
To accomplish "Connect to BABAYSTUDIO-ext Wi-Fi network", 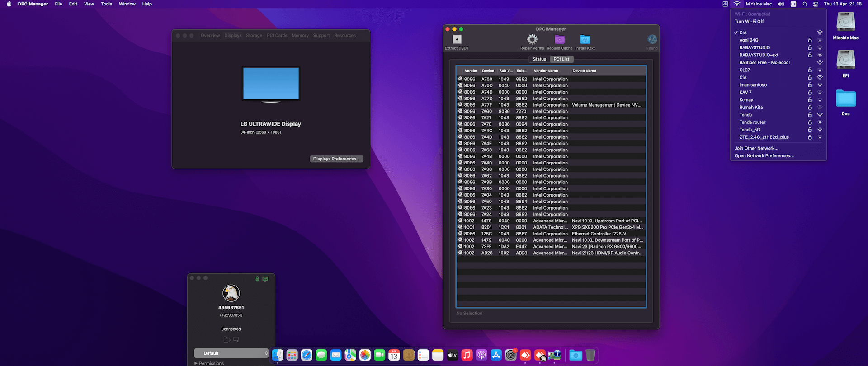I will 759,55.
